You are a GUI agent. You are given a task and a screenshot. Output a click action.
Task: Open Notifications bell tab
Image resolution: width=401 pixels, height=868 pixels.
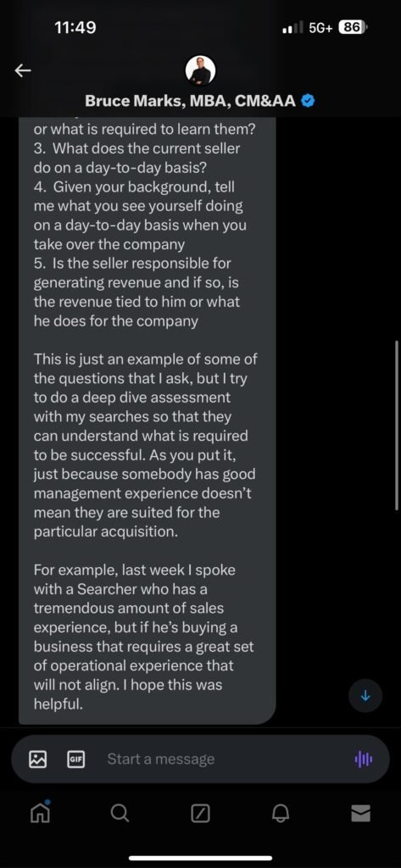click(281, 813)
